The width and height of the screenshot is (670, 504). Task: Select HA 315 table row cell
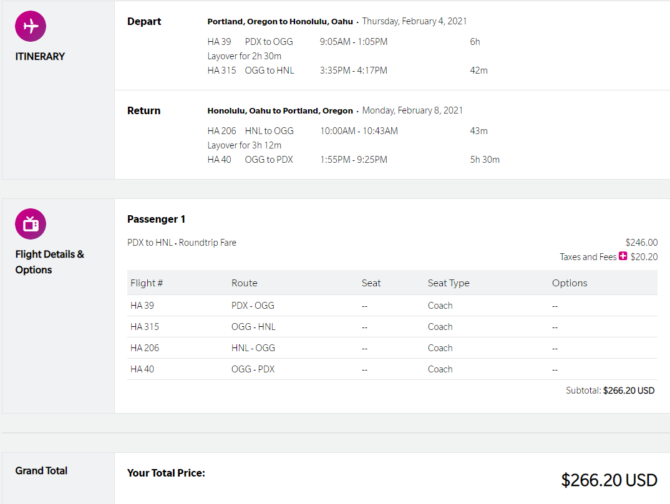pyautogui.click(x=144, y=327)
